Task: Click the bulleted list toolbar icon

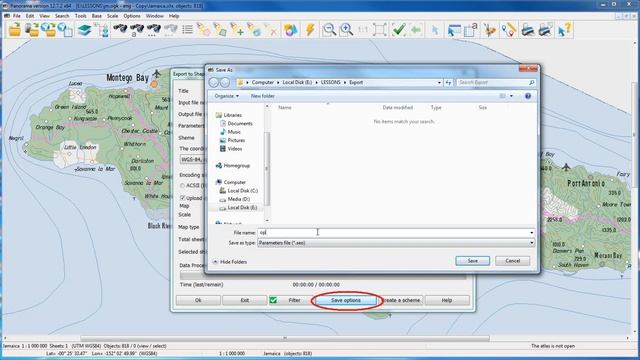Action: [x=187, y=30]
